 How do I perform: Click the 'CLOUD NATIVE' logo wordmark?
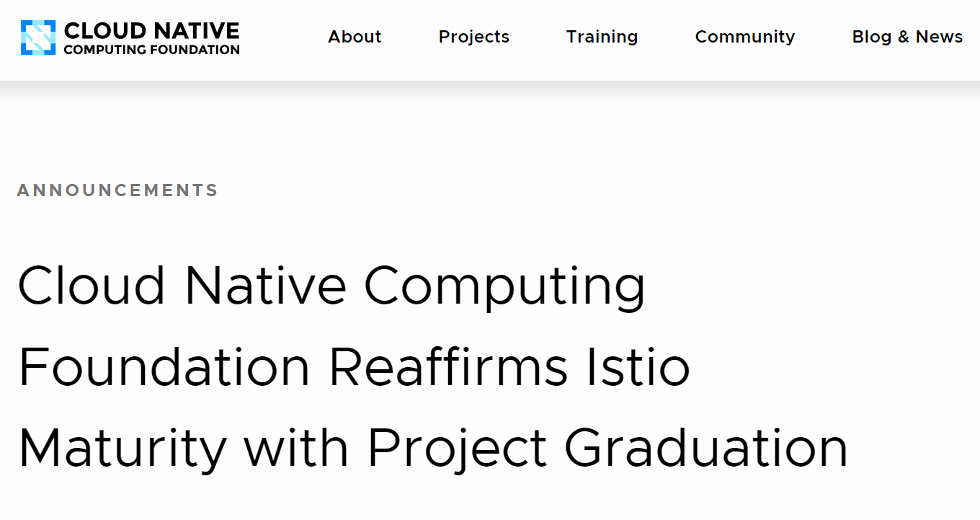click(151, 30)
